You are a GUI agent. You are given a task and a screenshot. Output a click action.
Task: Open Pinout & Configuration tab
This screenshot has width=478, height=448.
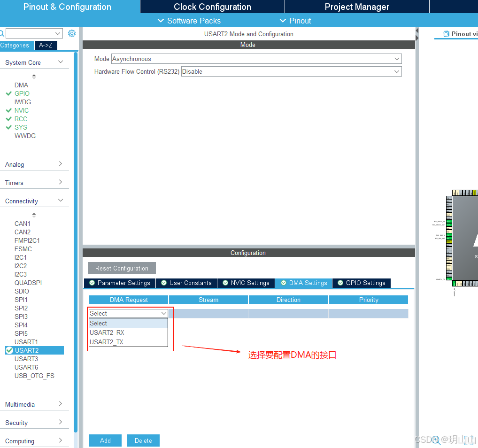[67, 7]
